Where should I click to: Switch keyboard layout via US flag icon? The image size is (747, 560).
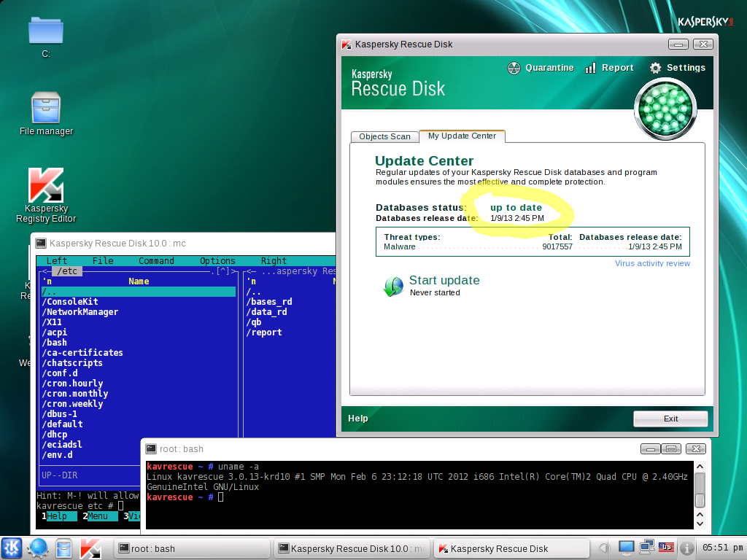pyautogui.click(x=666, y=548)
